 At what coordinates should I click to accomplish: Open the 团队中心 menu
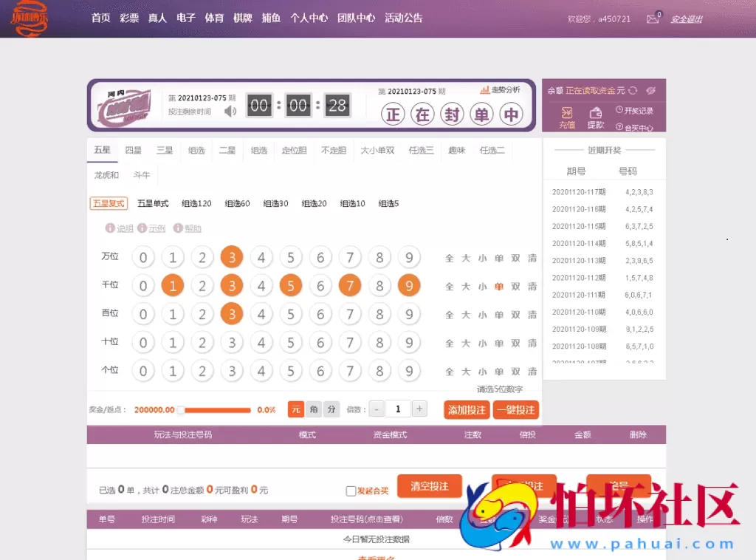click(357, 18)
